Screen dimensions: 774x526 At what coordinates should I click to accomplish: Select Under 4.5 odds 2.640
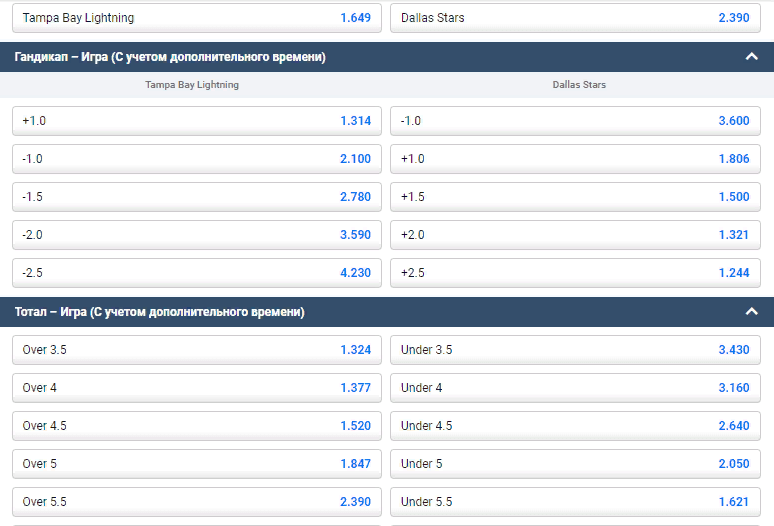575,426
